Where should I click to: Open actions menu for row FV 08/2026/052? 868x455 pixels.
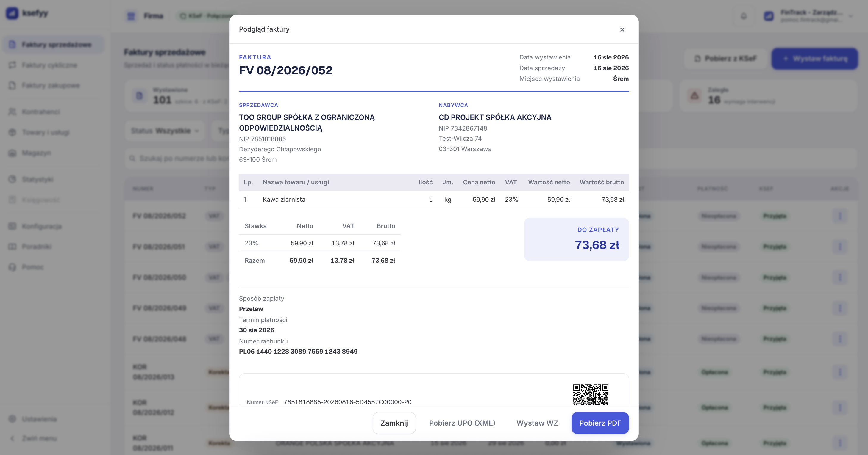839,216
